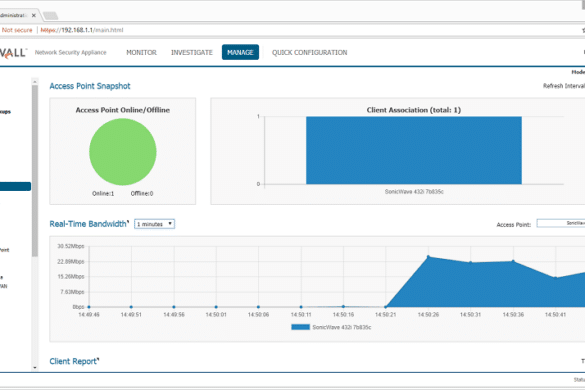Click the 'Online:1' label

103,193
